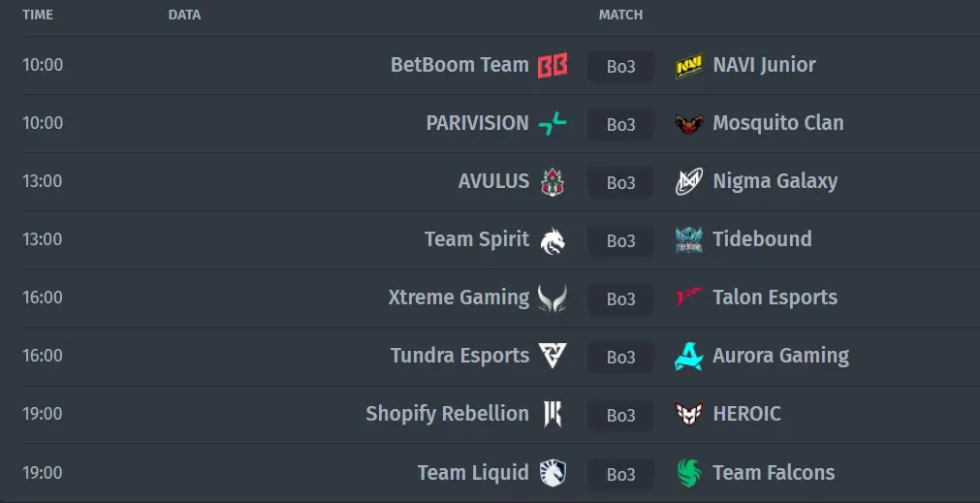Click Bo3 badge for Team Liquid match
The height and width of the screenshot is (503, 980).
[620, 474]
